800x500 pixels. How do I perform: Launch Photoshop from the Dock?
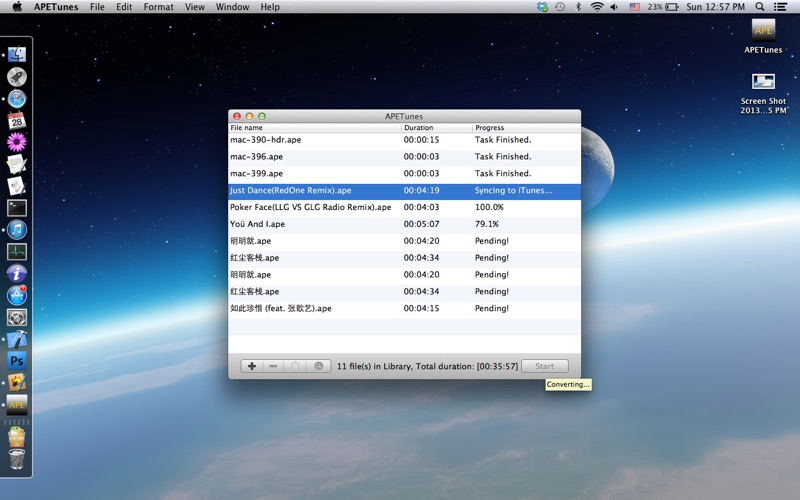click(x=17, y=361)
